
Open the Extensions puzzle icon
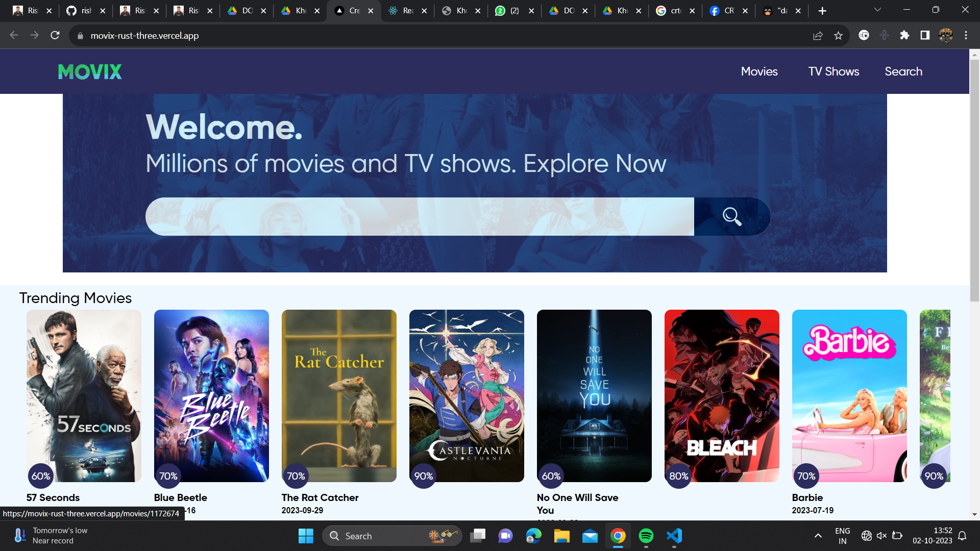pos(904,35)
